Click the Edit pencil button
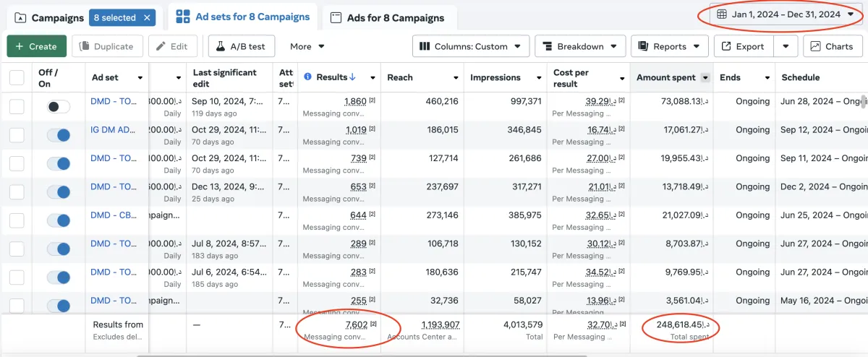Screen dimensions: 868x357 coord(172,46)
